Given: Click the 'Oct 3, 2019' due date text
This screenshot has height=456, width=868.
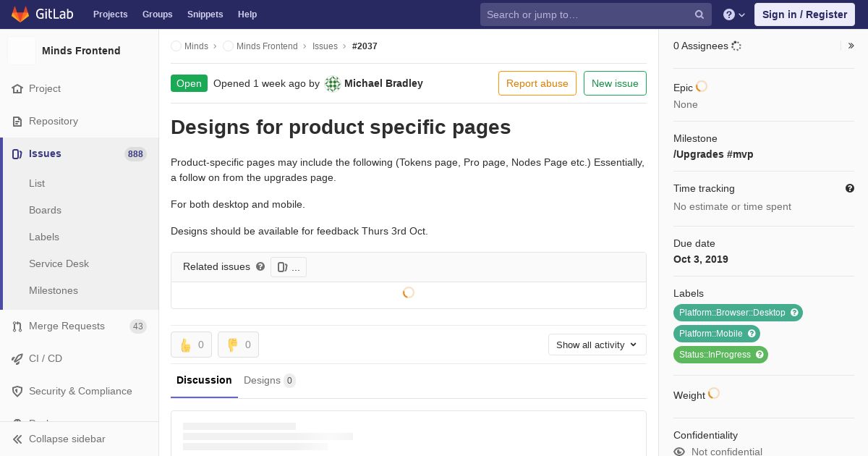Looking at the screenshot, I should [701, 259].
